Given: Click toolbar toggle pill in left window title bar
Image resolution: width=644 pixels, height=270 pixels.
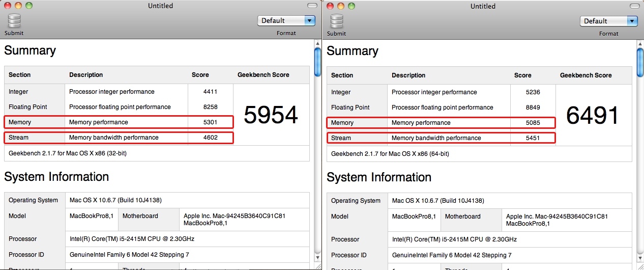Looking at the screenshot, I should (x=312, y=6).
